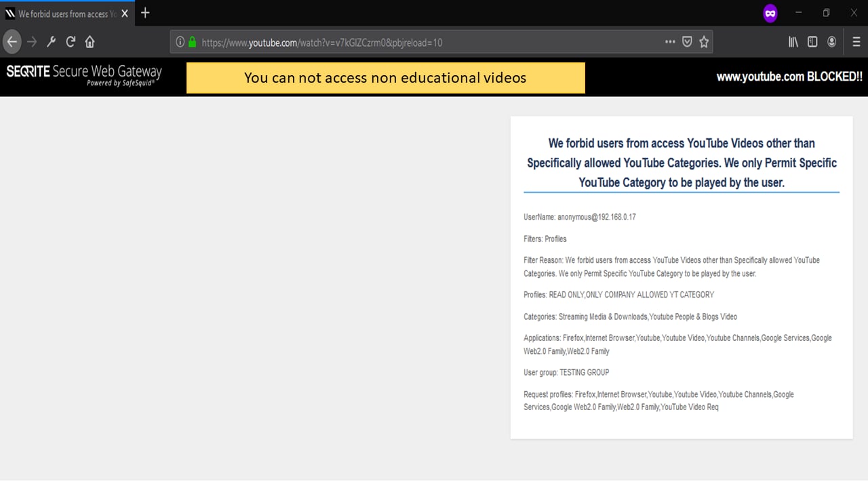868x488 pixels.
Task: Select the 'We forbid users from access' tab
Action: (68, 14)
